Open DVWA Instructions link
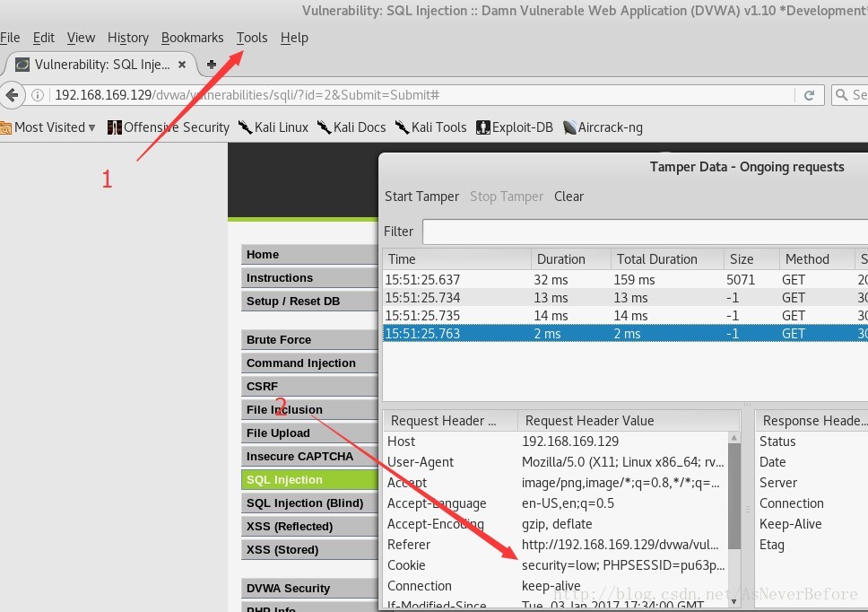The width and height of the screenshot is (868, 612). [x=310, y=278]
